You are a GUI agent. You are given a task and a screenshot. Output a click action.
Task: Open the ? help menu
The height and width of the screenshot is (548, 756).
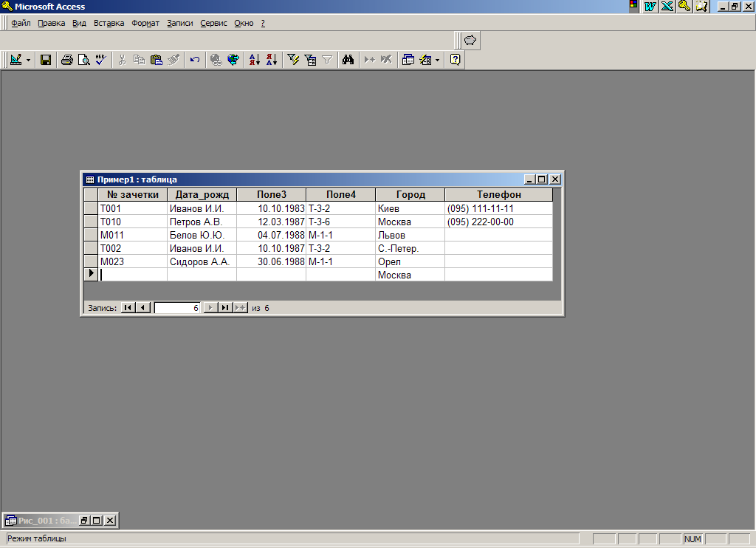pos(263,23)
